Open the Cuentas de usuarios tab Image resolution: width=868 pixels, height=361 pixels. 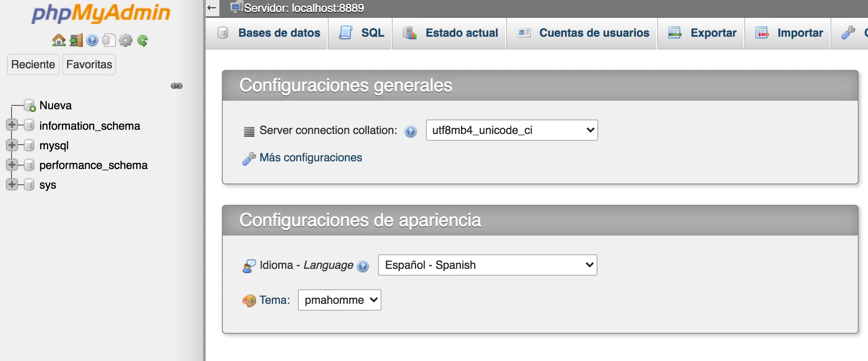pos(582,33)
